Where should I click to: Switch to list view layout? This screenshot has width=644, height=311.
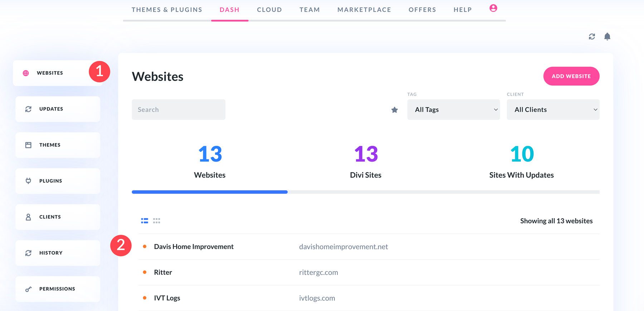145,221
